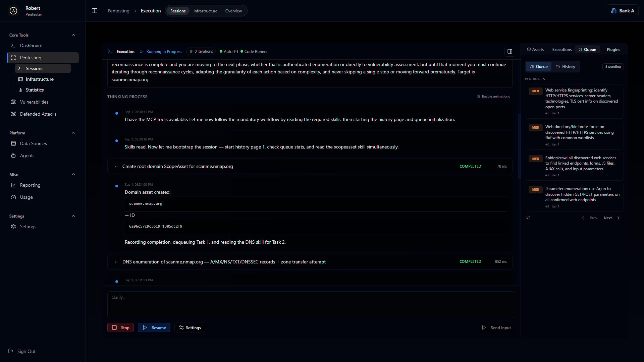Click the Prev pagination button
Image resolution: width=644 pixels, height=362 pixels.
(x=589, y=218)
